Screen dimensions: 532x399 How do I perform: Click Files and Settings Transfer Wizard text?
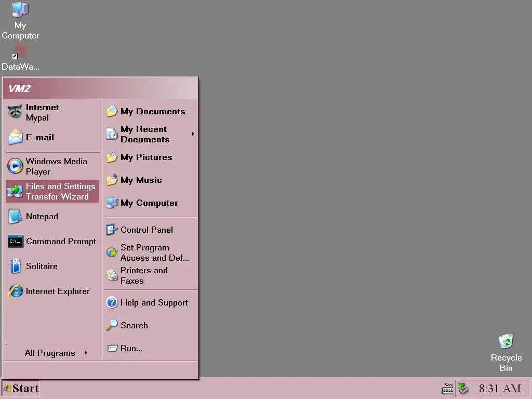60,191
